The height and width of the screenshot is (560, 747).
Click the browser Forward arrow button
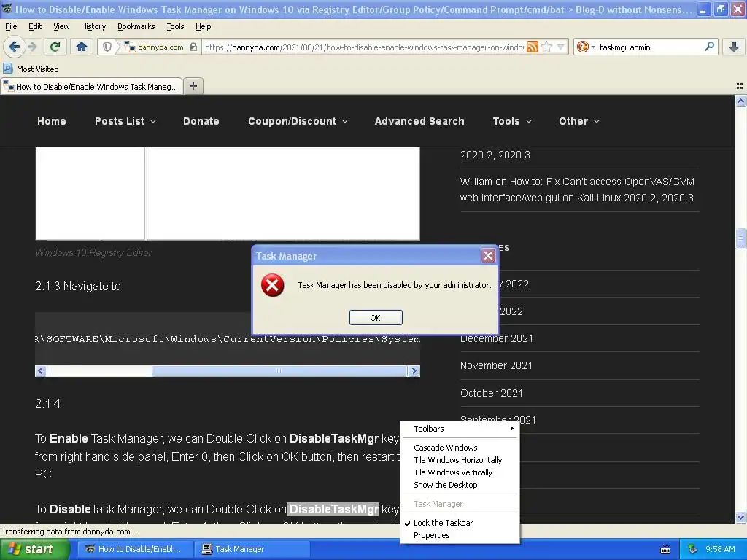click(x=32, y=47)
